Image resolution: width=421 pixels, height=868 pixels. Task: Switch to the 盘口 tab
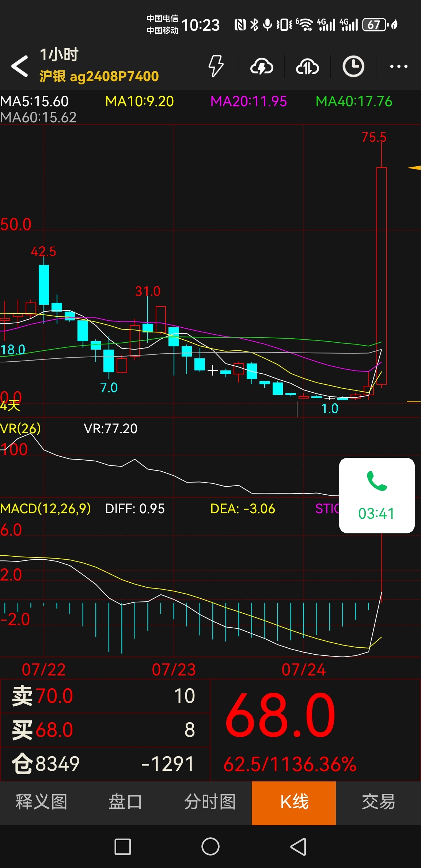125,802
